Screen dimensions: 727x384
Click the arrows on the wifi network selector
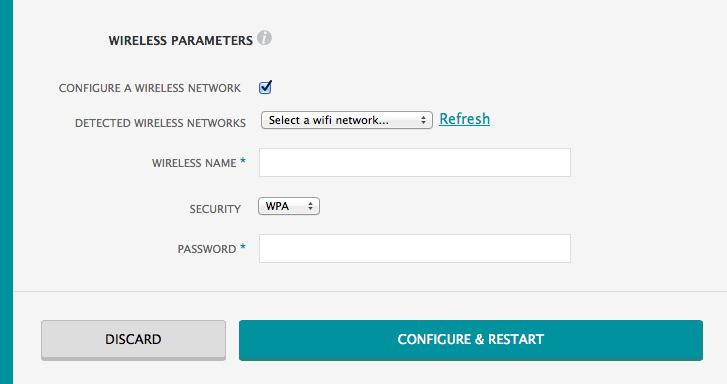[423, 120]
